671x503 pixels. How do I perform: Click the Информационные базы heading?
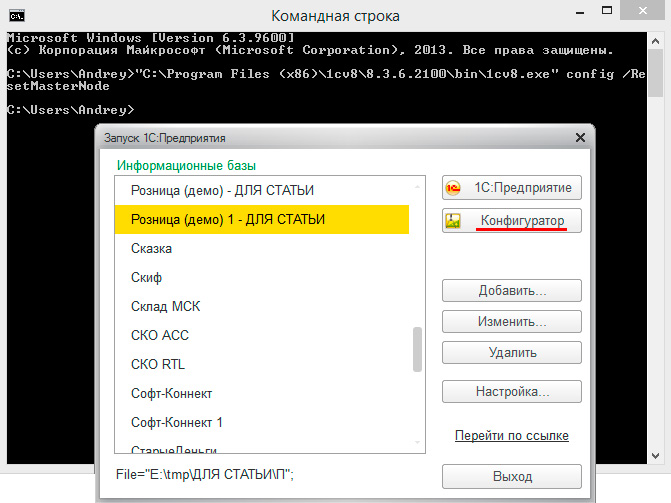point(186,166)
